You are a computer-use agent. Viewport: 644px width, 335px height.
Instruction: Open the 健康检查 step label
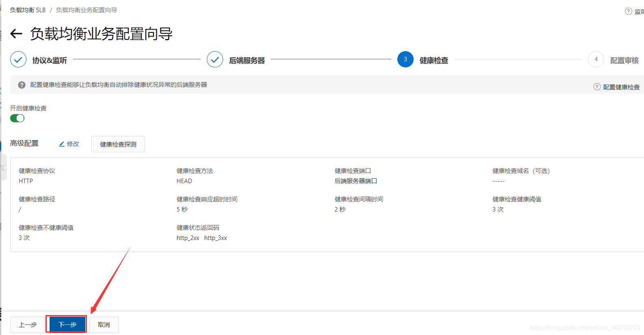(x=434, y=61)
